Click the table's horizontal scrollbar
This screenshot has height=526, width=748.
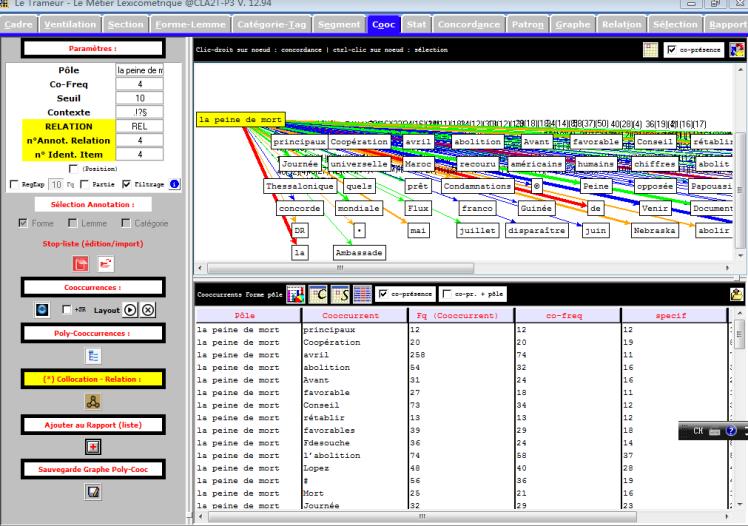pos(422,516)
